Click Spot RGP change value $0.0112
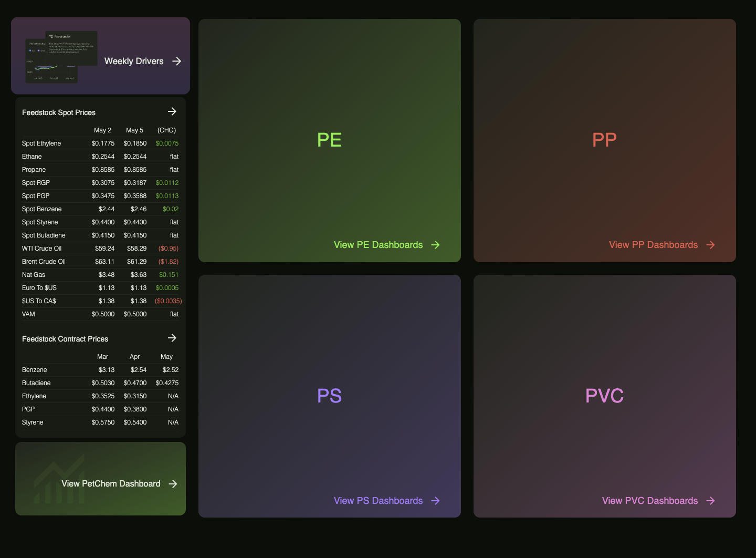 (167, 183)
